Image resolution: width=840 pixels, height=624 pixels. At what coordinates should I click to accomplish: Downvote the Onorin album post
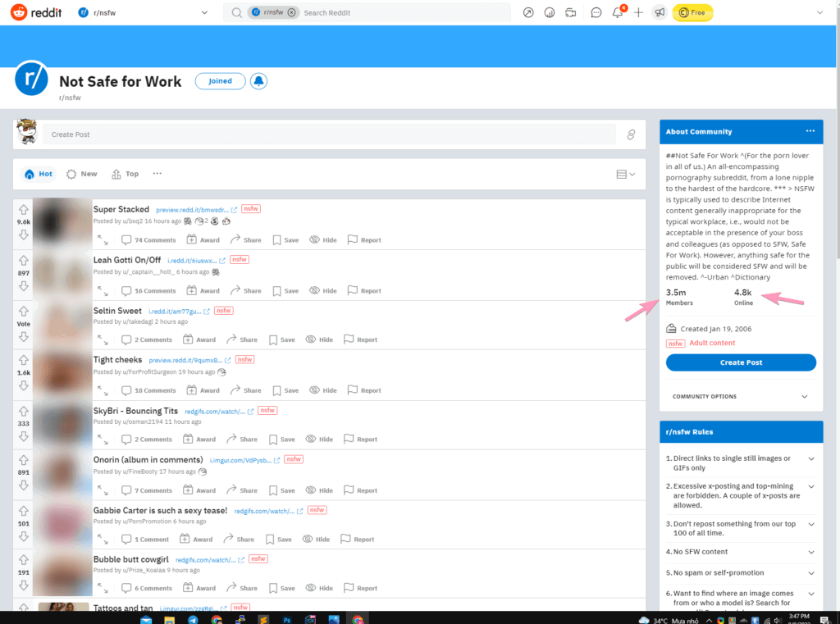point(24,485)
